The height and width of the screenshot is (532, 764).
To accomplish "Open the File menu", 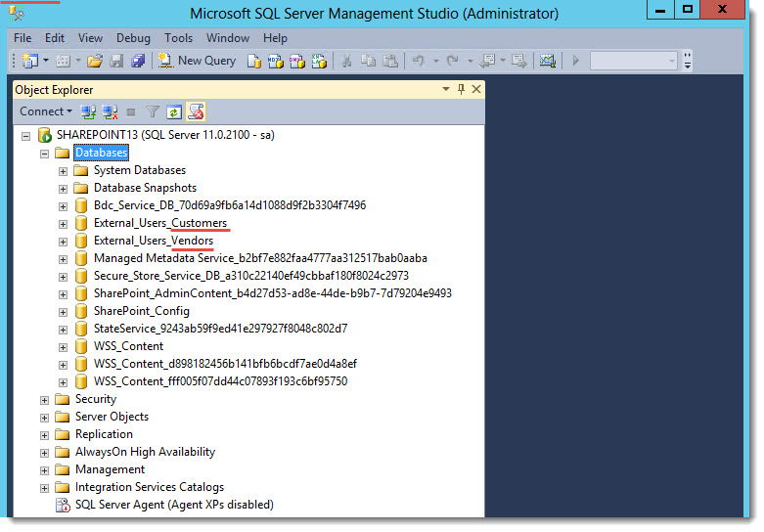I will click(22, 38).
